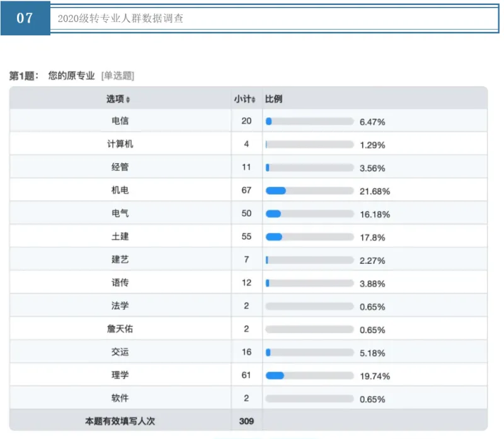Click the 21.68% progress bar for 机电
Viewport: 504px width, 439px height.
coord(310,190)
